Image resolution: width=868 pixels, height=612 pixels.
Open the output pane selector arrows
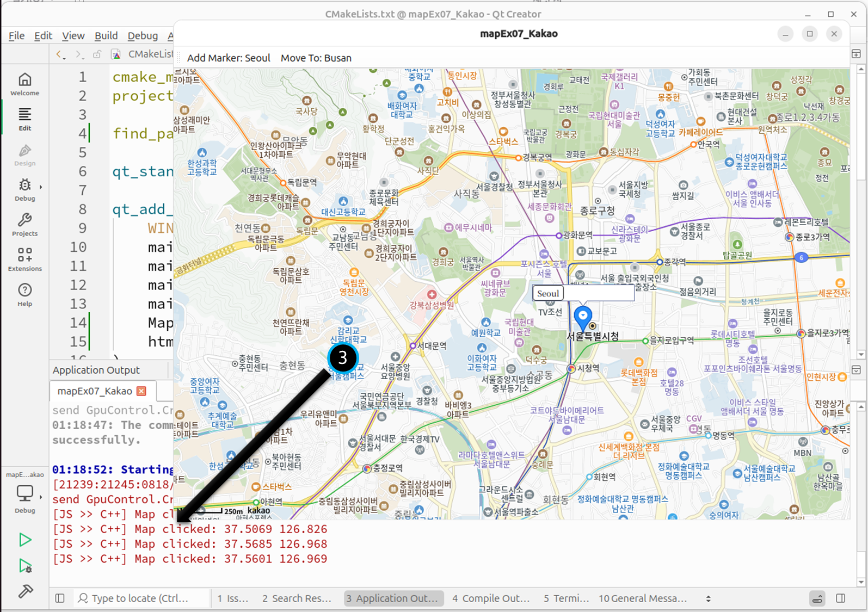click(x=708, y=598)
